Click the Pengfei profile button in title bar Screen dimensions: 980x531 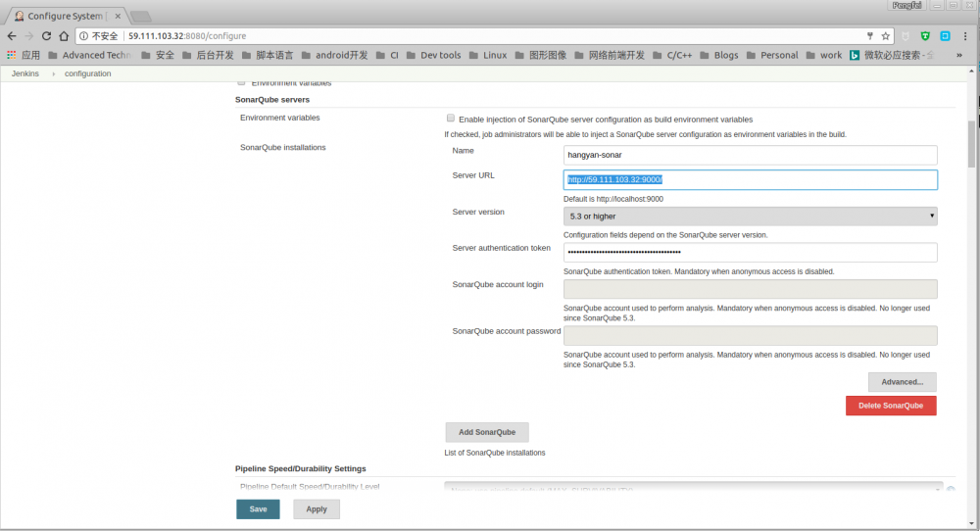click(x=906, y=5)
